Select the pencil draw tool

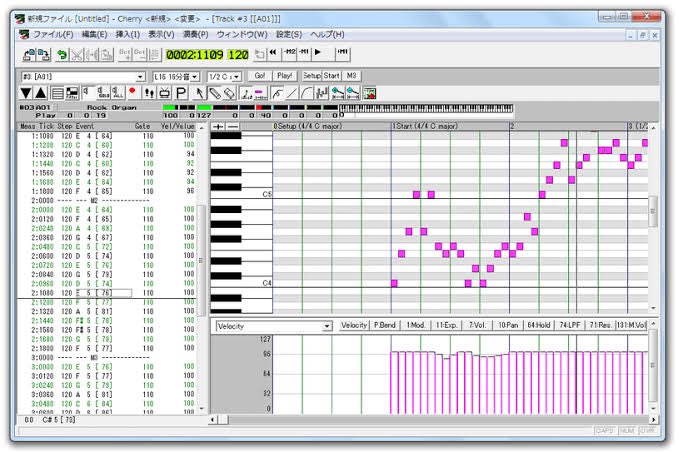215,93
